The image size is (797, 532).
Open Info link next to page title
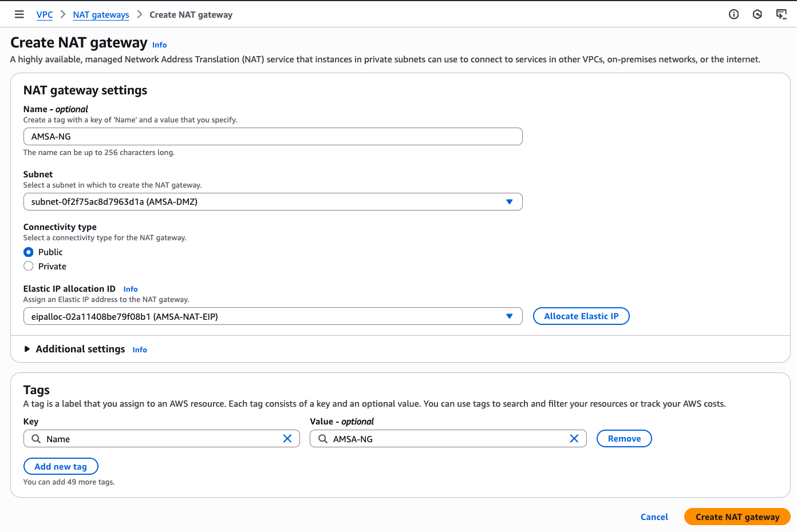[x=159, y=45]
